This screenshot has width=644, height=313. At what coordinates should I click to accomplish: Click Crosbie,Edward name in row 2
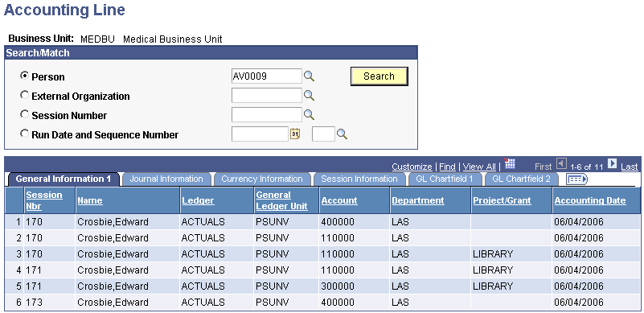point(113,238)
